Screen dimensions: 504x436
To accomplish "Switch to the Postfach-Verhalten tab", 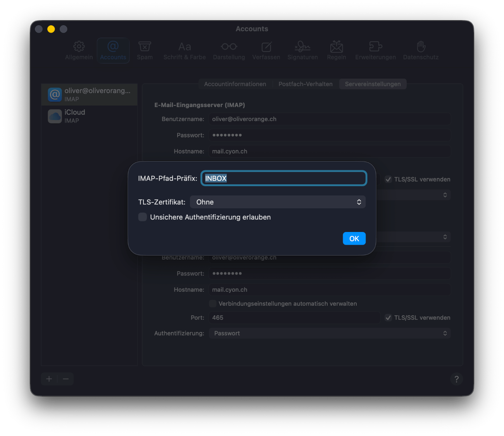I will pyautogui.click(x=306, y=84).
